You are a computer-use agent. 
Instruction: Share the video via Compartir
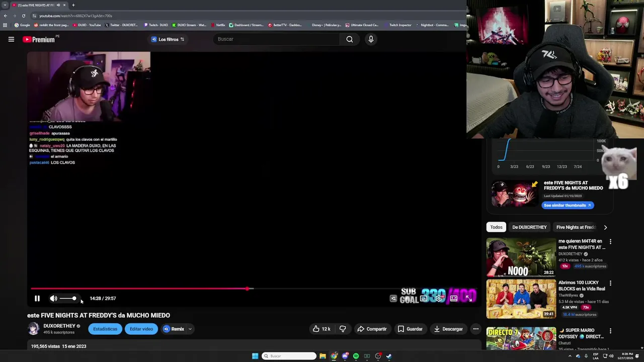point(372,329)
